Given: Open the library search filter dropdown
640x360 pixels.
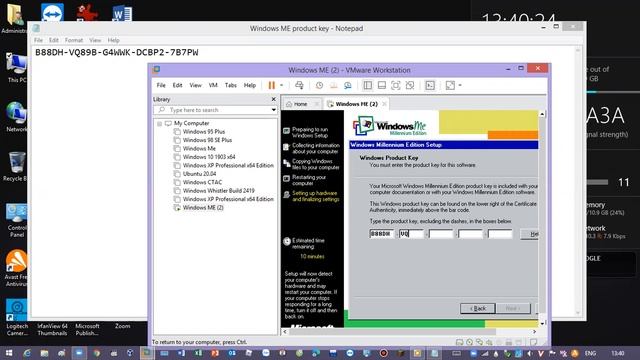Looking at the screenshot, I should click(x=273, y=110).
